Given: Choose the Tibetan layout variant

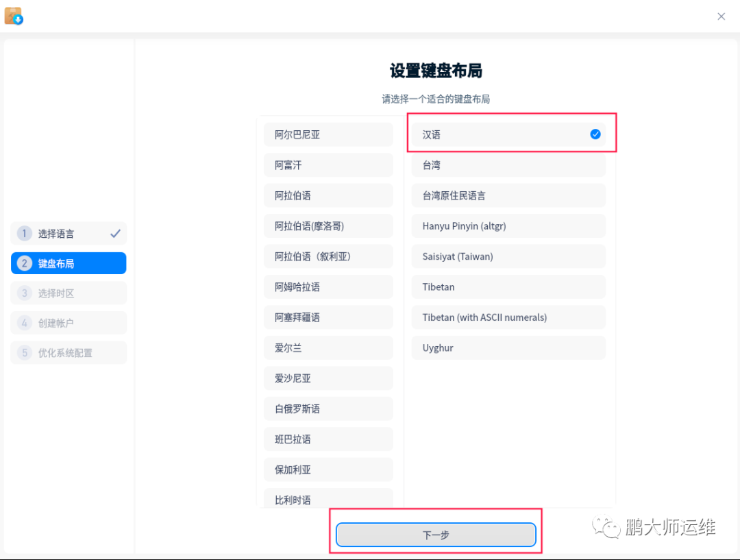Looking at the screenshot, I should (508, 287).
